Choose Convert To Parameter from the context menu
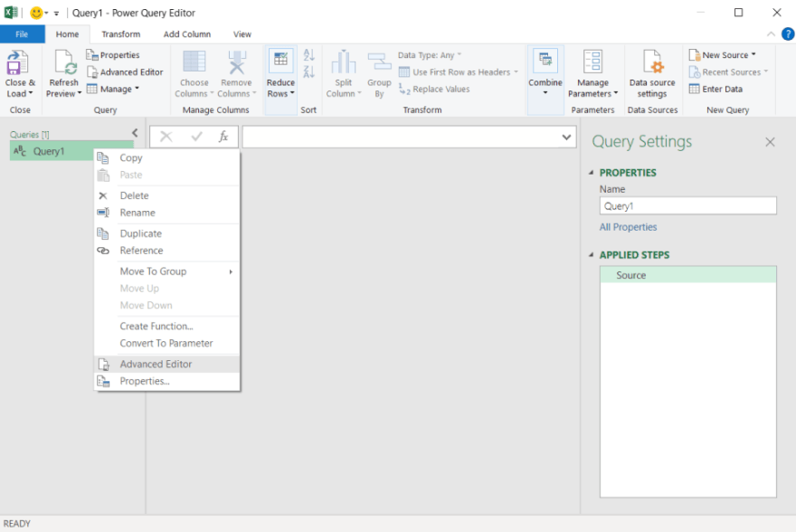 tap(166, 343)
